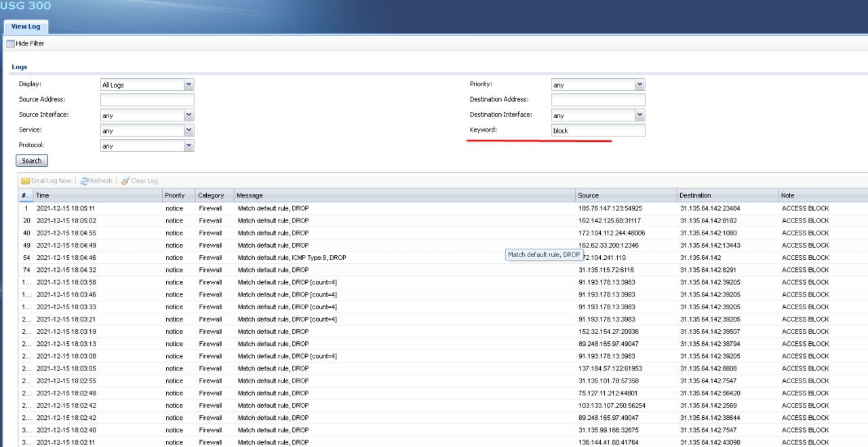
Task: Click source 75.127.11.212:44801
Action: (x=608, y=393)
